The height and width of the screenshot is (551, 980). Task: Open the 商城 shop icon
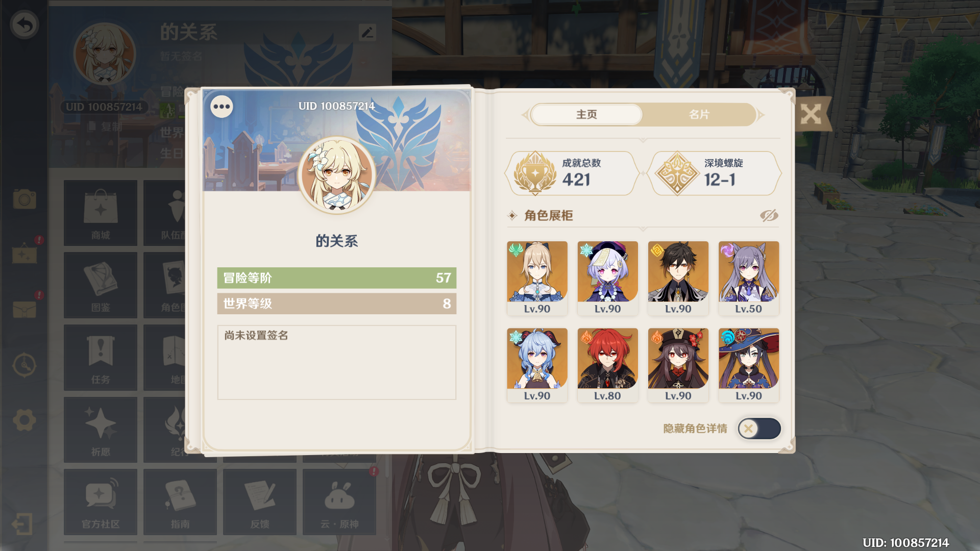coord(101,213)
